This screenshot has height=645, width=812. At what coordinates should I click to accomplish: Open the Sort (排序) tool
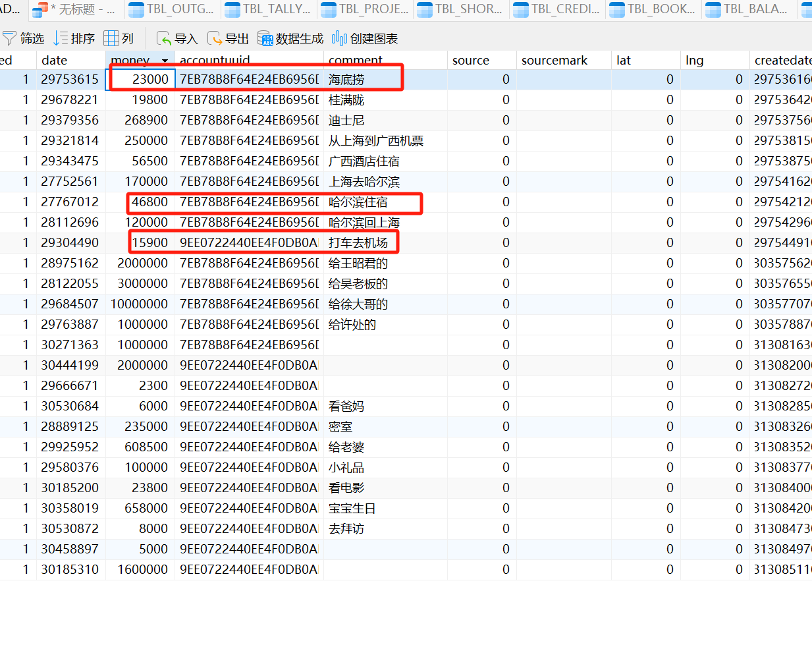coord(61,39)
